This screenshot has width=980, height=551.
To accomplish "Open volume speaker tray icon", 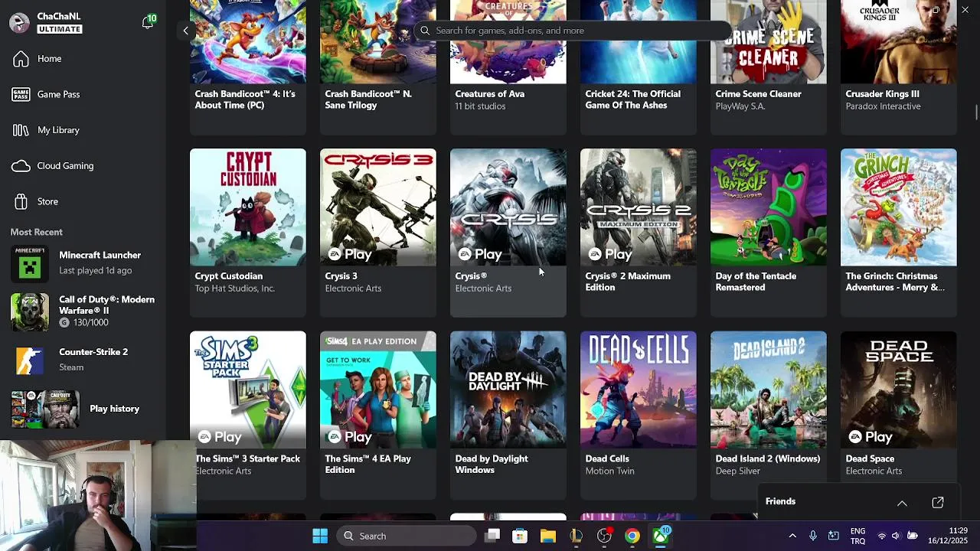I will tap(897, 536).
